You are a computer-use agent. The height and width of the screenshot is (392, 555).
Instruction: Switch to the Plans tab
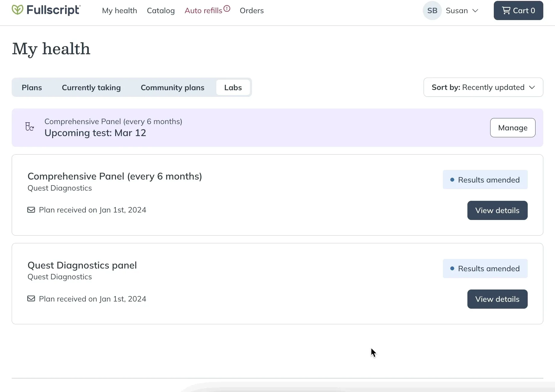tap(32, 88)
